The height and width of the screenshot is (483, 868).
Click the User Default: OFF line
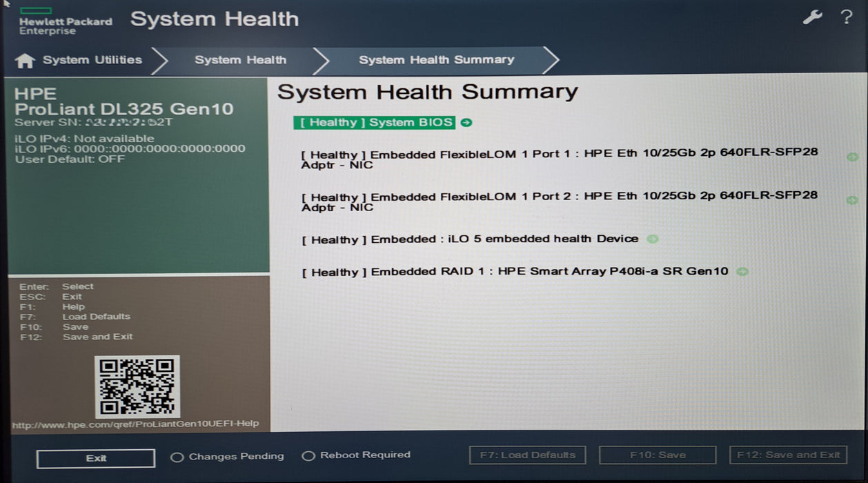coord(70,159)
